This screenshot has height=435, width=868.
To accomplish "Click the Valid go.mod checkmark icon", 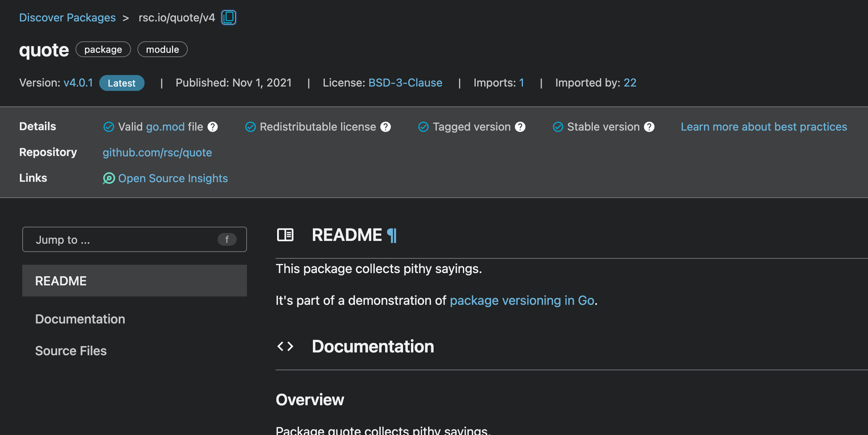I will pyautogui.click(x=109, y=127).
